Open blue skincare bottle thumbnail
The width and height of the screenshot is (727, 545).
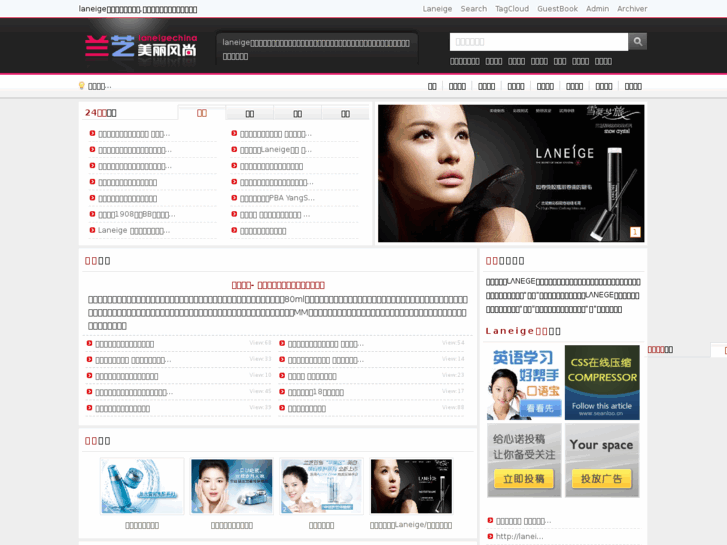click(x=142, y=486)
